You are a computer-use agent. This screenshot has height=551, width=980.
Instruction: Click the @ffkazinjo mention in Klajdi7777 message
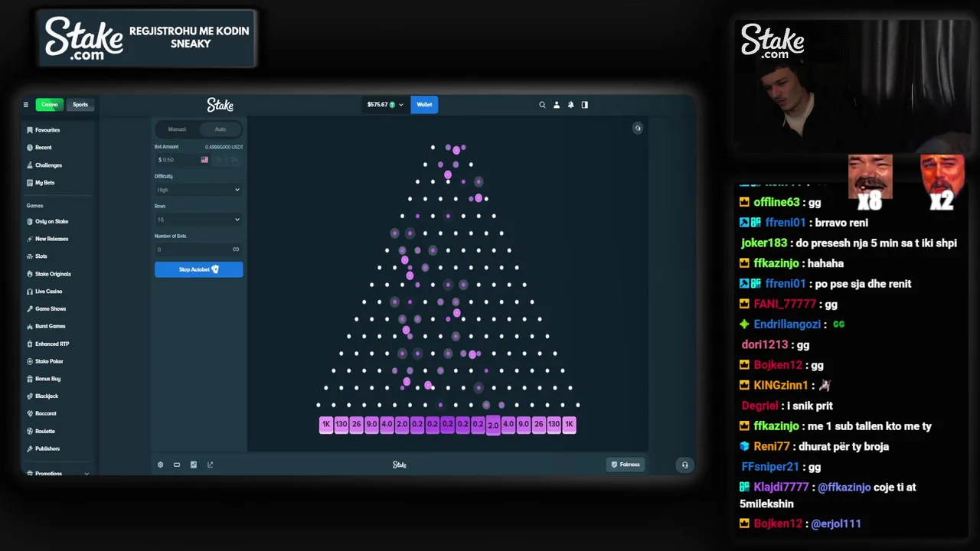click(x=844, y=487)
